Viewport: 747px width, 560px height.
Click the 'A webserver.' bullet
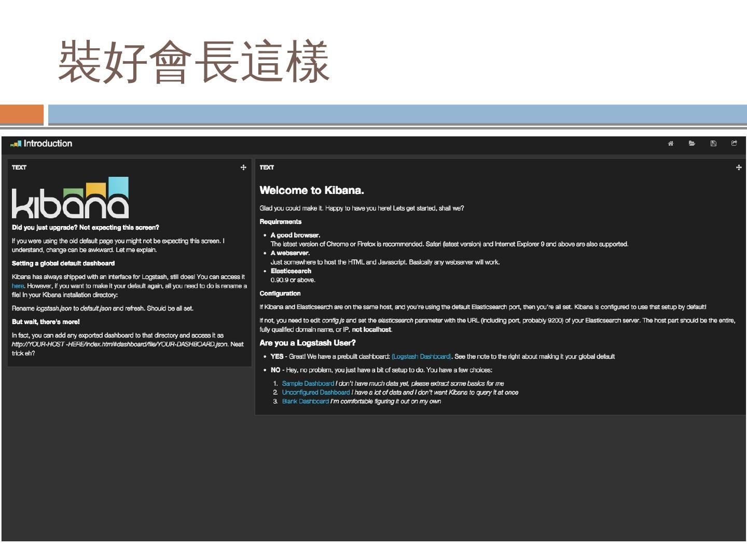point(290,253)
